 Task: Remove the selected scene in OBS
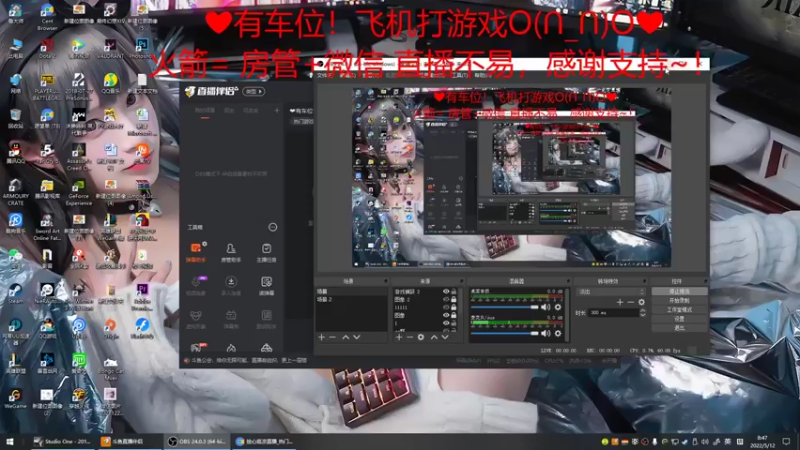click(333, 337)
